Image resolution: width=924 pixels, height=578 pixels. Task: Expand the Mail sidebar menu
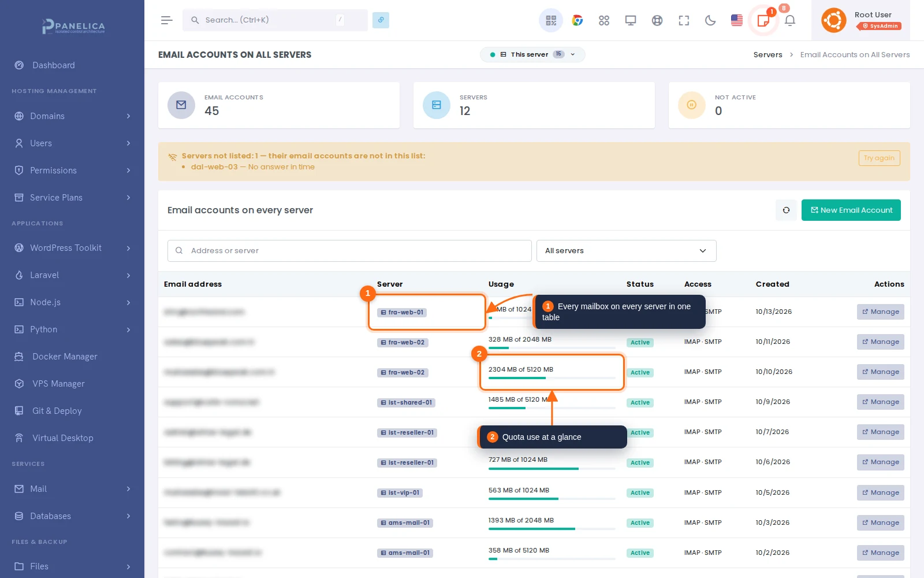(72, 489)
